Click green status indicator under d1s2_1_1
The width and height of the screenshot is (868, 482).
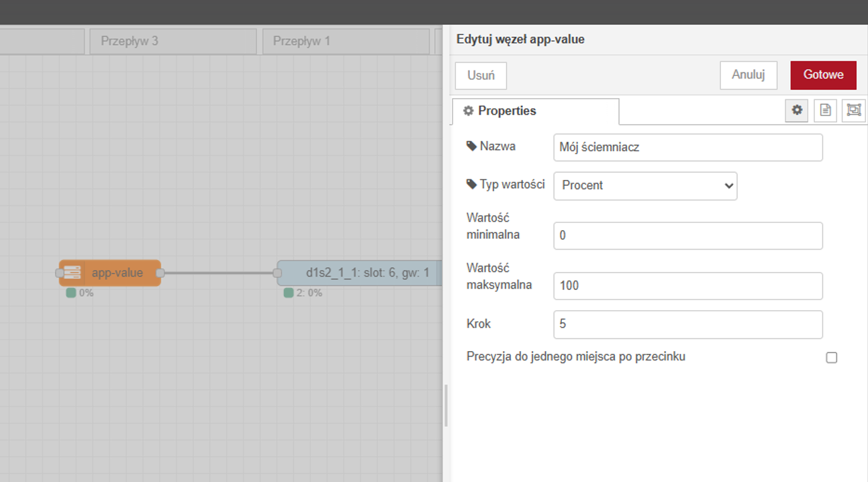tap(289, 293)
